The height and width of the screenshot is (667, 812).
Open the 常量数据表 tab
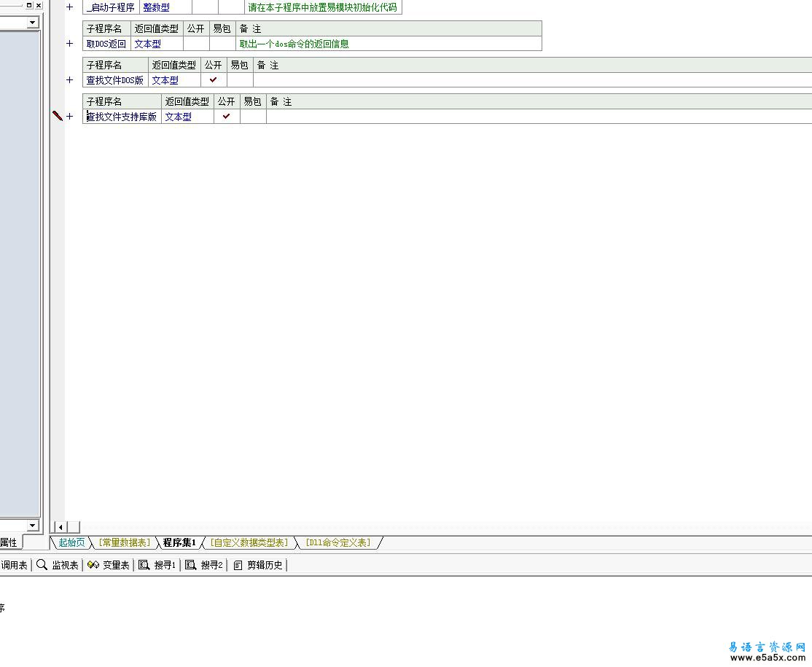click(124, 542)
